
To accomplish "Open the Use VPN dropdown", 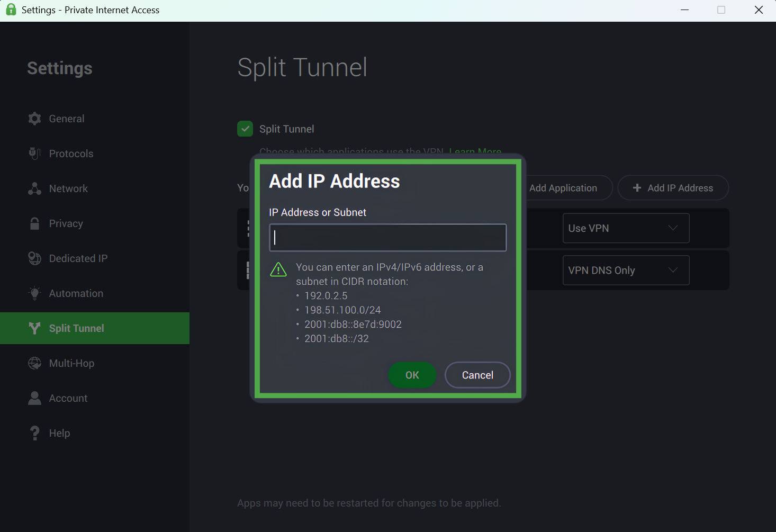I will click(x=626, y=228).
